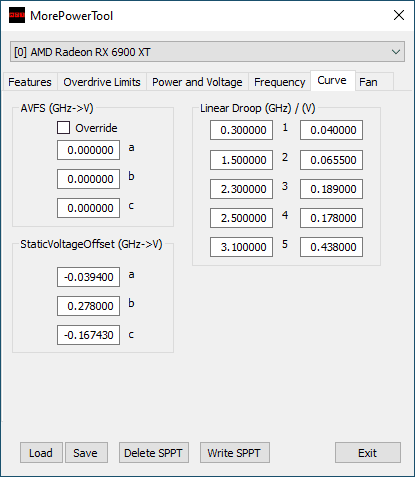
Task: Click Linear Droop row 4 GHz field 2.500000
Action: tap(241, 218)
